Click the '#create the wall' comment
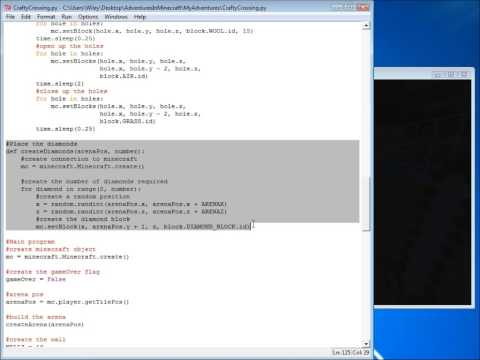The image size is (480, 360). (36, 339)
